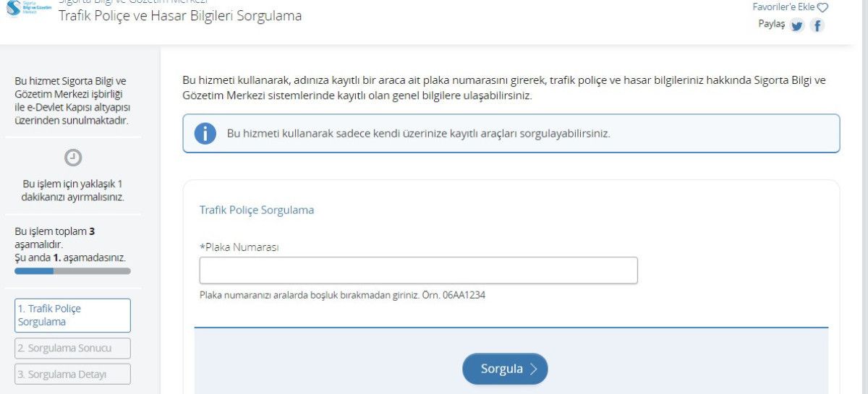This screenshot has width=868, height=394.
Task: Click the Favoriler'e Ekle link text
Action: [x=783, y=7]
